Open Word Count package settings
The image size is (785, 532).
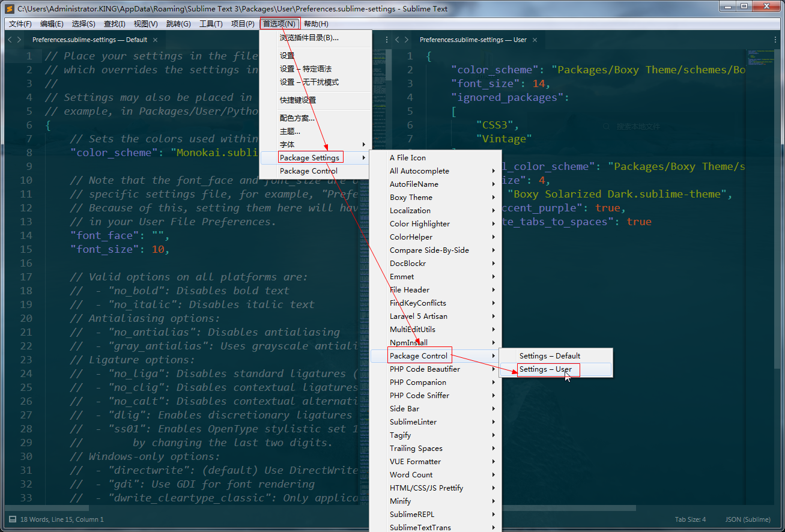pyautogui.click(x=434, y=474)
